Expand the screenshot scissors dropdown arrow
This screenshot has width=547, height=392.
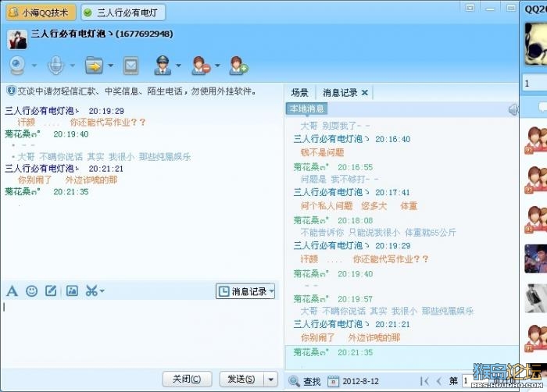[x=102, y=290]
